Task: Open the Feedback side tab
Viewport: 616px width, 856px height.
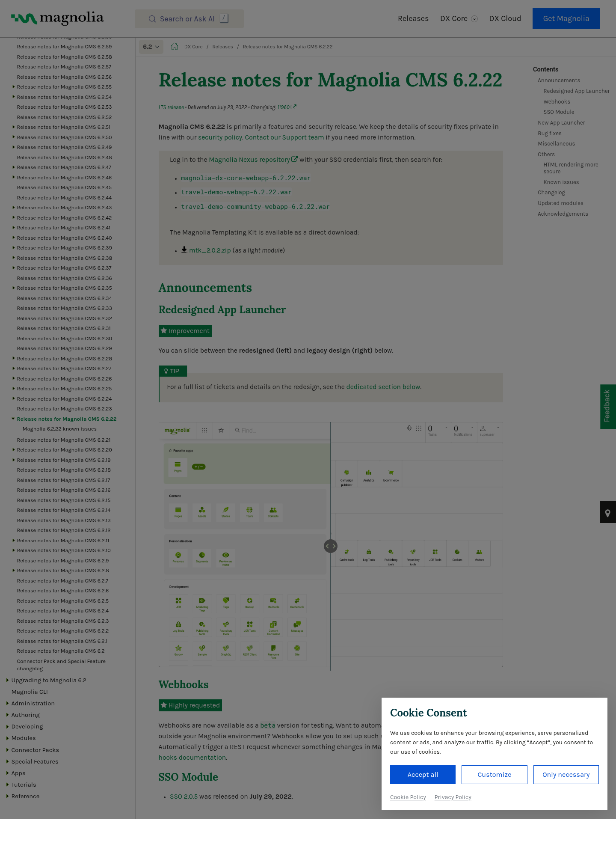Action: [x=608, y=406]
